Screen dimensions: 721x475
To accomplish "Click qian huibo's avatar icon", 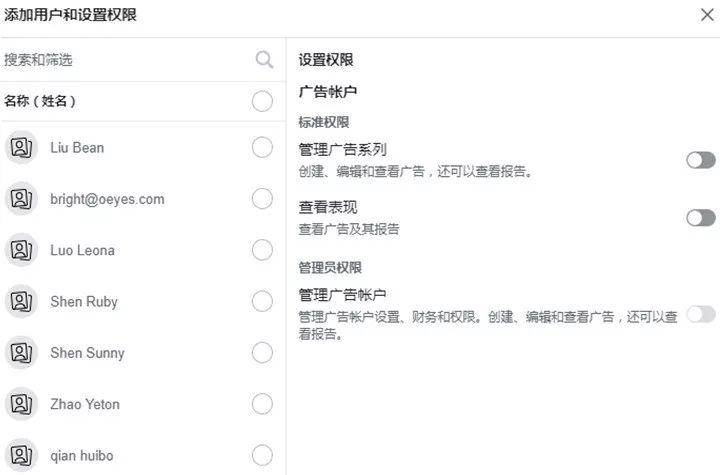I will coord(21,455).
